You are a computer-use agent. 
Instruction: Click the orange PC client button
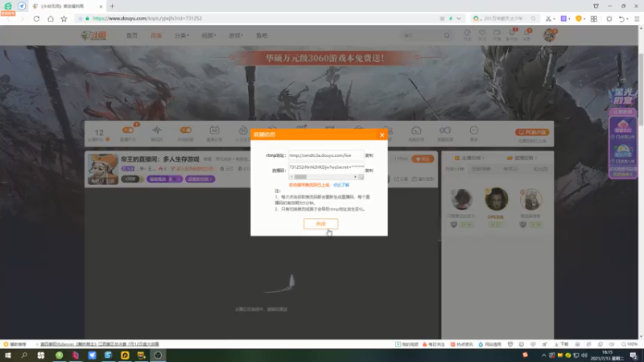point(532,132)
